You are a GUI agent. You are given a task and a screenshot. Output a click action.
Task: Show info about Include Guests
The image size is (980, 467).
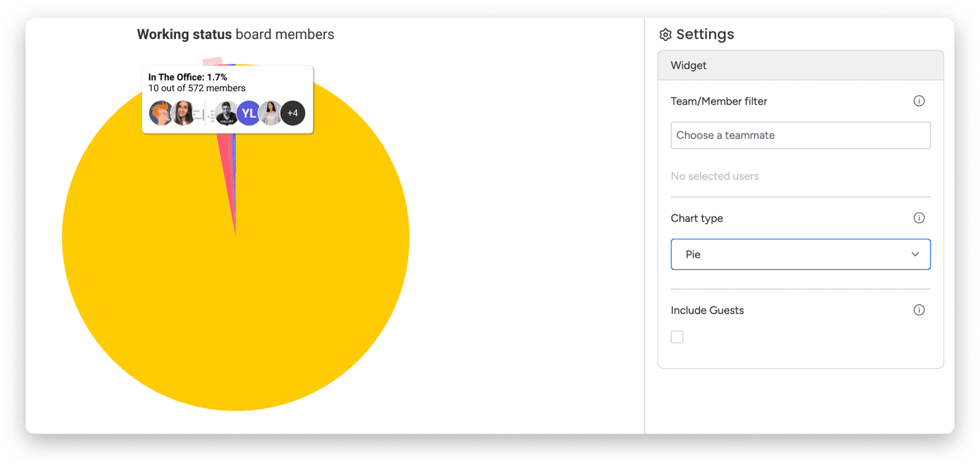919,310
